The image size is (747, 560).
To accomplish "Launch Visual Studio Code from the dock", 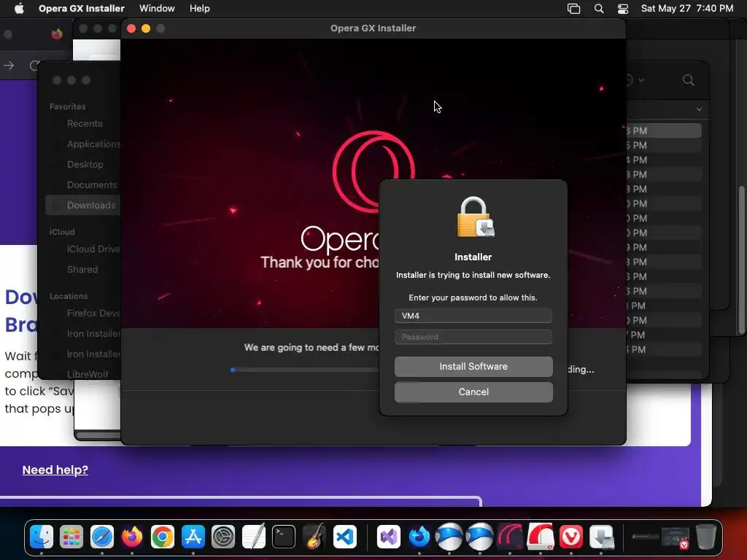I will [x=344, y=537].
